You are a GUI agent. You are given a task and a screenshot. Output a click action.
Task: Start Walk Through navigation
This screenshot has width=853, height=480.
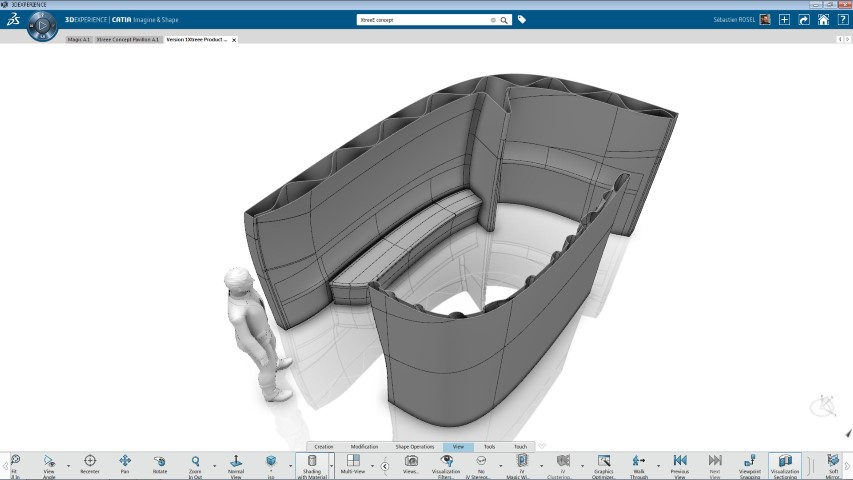pyautogui.click(x=639, y=461)
